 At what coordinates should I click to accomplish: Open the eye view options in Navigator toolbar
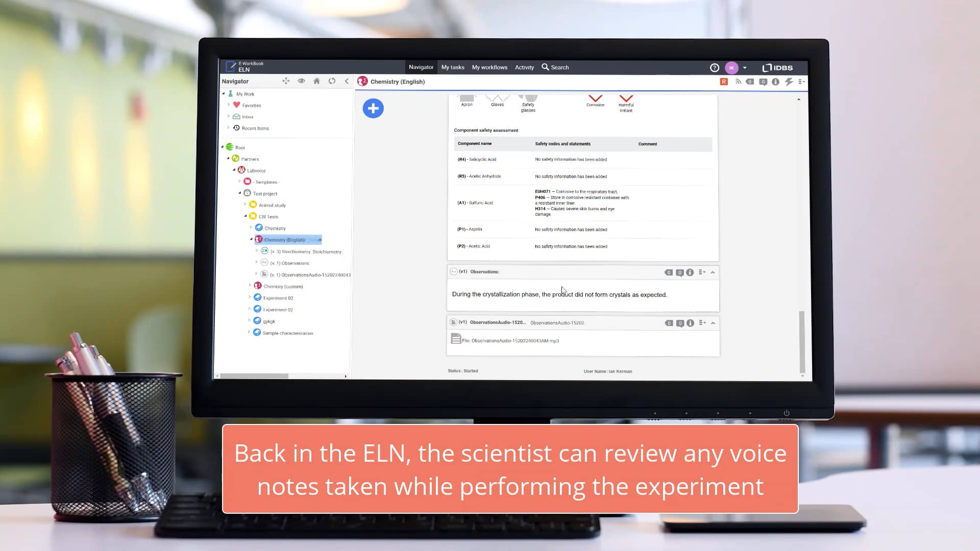point(301,81)
